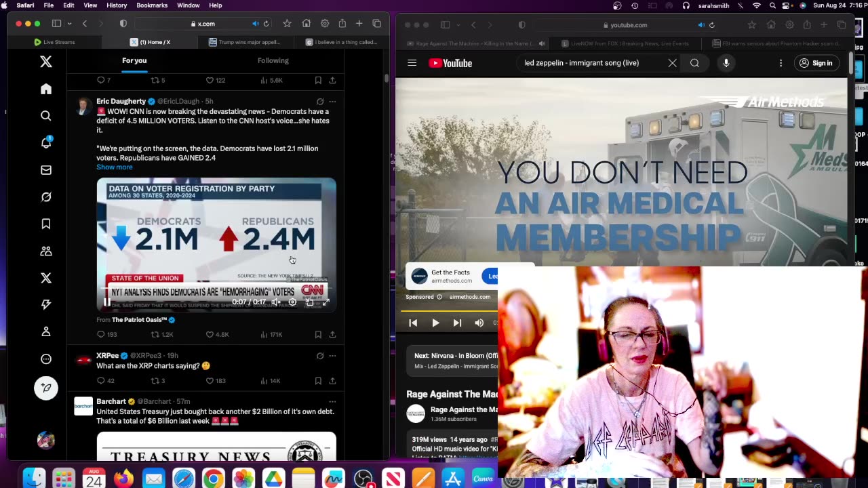Bookmark the Eric Daugherty post
868x488 pixels.
point(318,334)
